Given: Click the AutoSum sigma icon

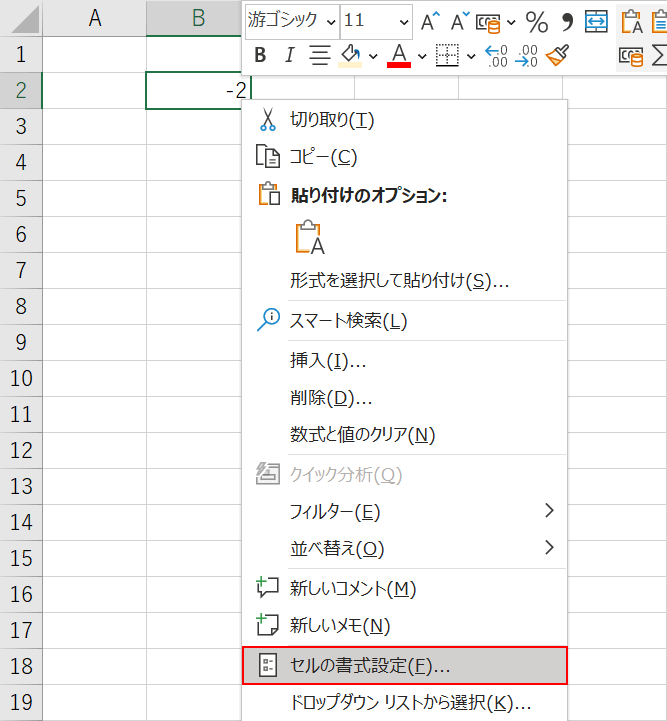Looking at the screenshot, I should pyautogui.click(x=660, y=56).
